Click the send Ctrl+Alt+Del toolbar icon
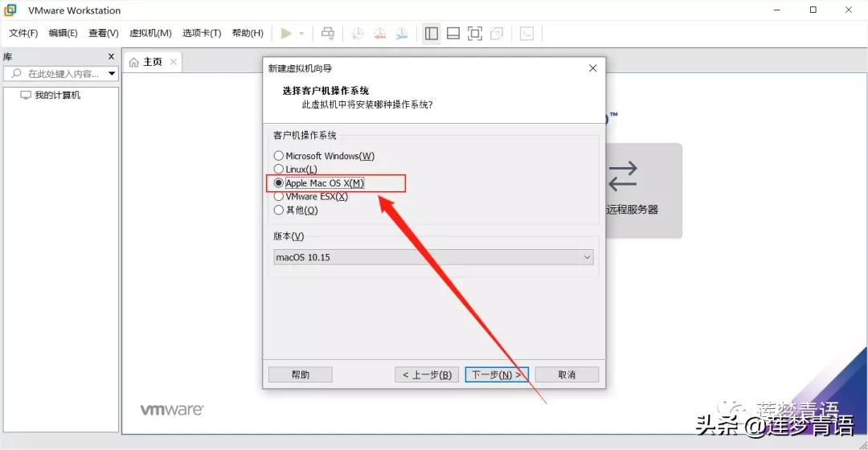 click(328, 34)
